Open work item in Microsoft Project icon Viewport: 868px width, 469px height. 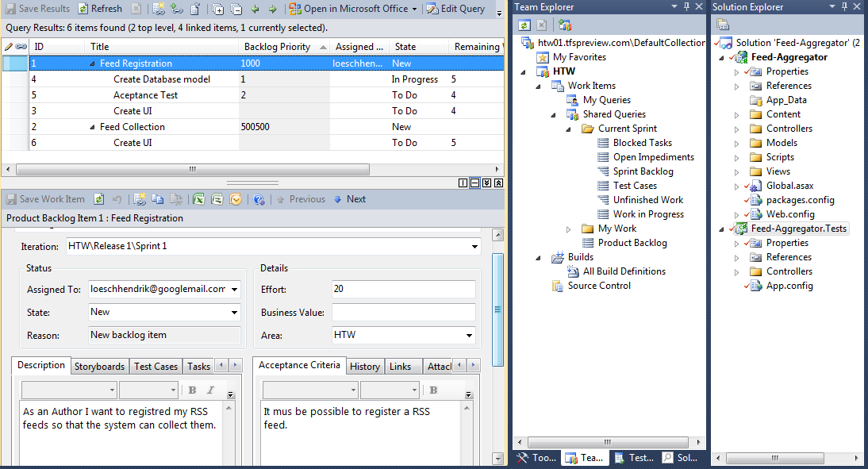pyautogui.click(x=217, y=199)
